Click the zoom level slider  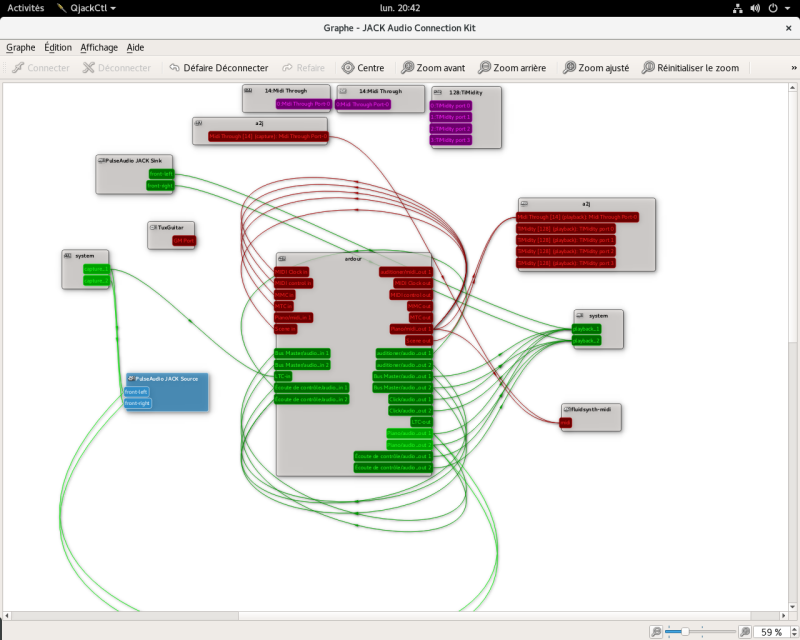tap(701, 632)
